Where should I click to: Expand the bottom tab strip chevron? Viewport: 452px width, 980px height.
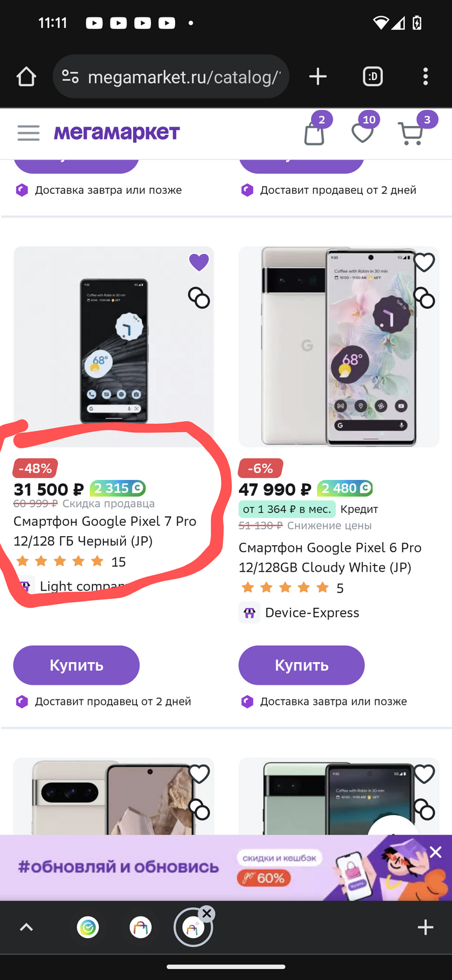(x=26, y=928)
